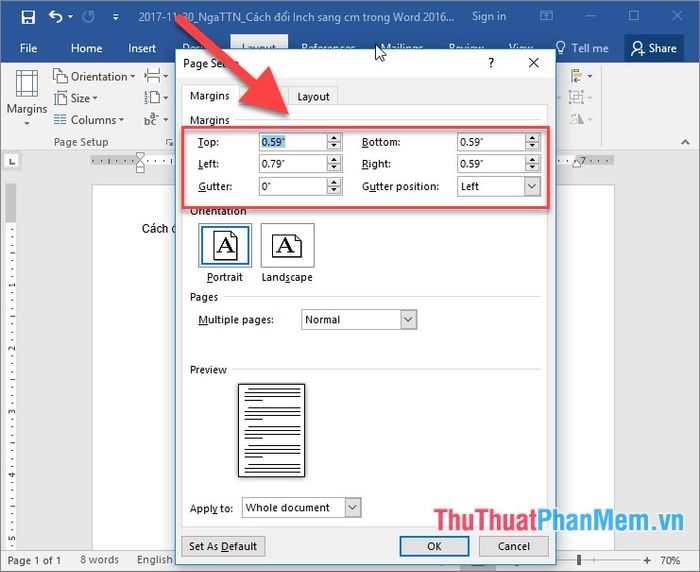The image size is (700, 572).
Task: Click Page 1 of 1 in status bar
Action: (x=34, y=560)
